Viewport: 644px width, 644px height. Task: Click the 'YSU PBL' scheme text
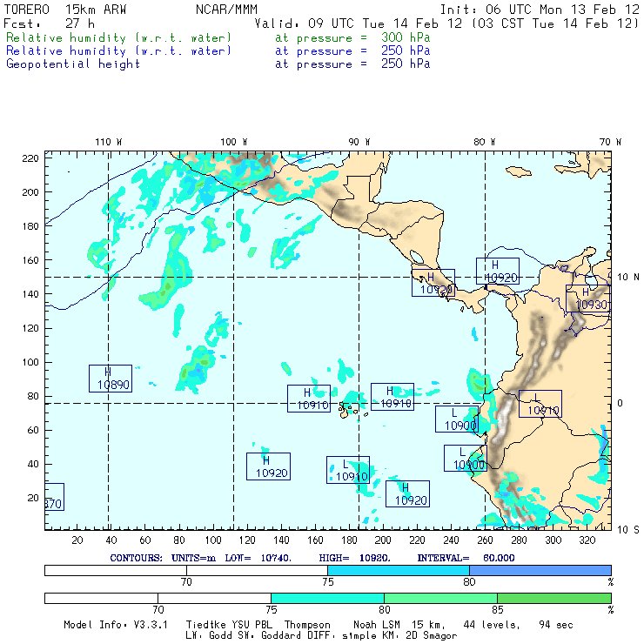[x=252, y=625]
